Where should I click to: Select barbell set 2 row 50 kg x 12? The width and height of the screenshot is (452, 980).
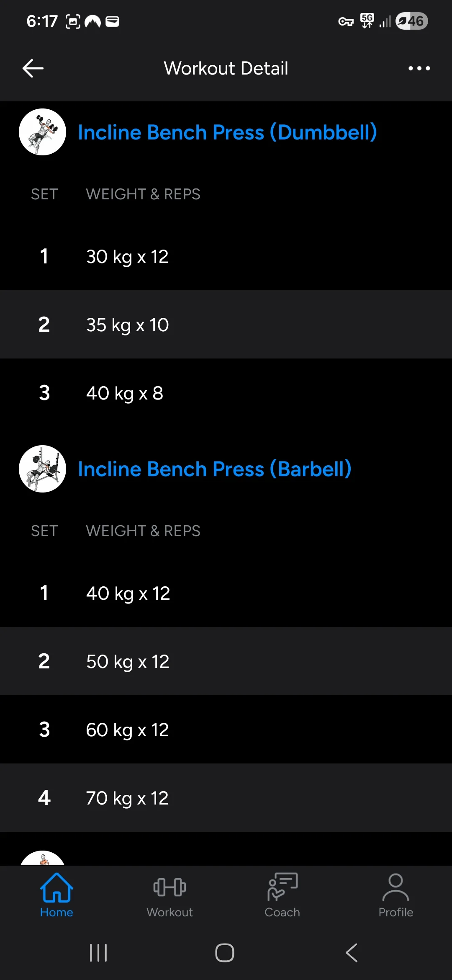226,661
